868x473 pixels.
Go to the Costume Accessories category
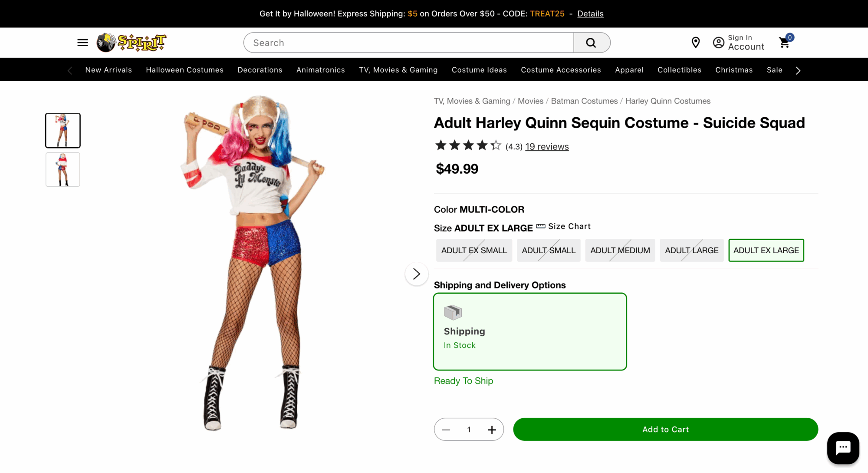pyautogui.click(x=561, y=70)
